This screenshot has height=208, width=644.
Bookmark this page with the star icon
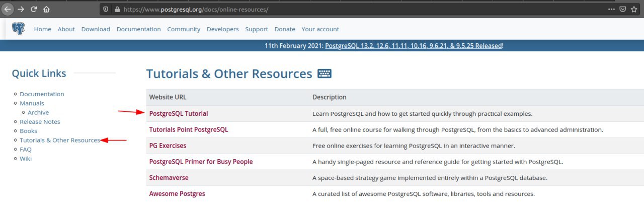[x=635, y=9]
